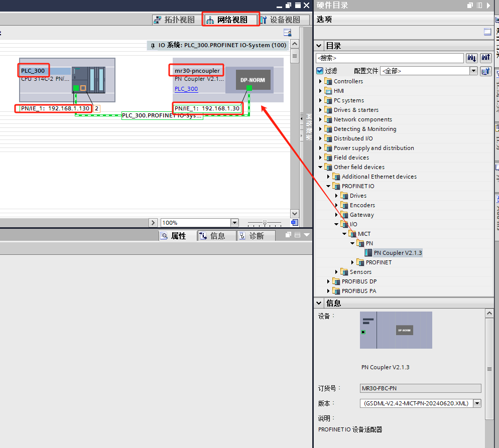The height and width of the screenshot is (448, 499).
Task: Click the profile settings icon beside 配置文件 dropdown
Action: pos(485,71)
